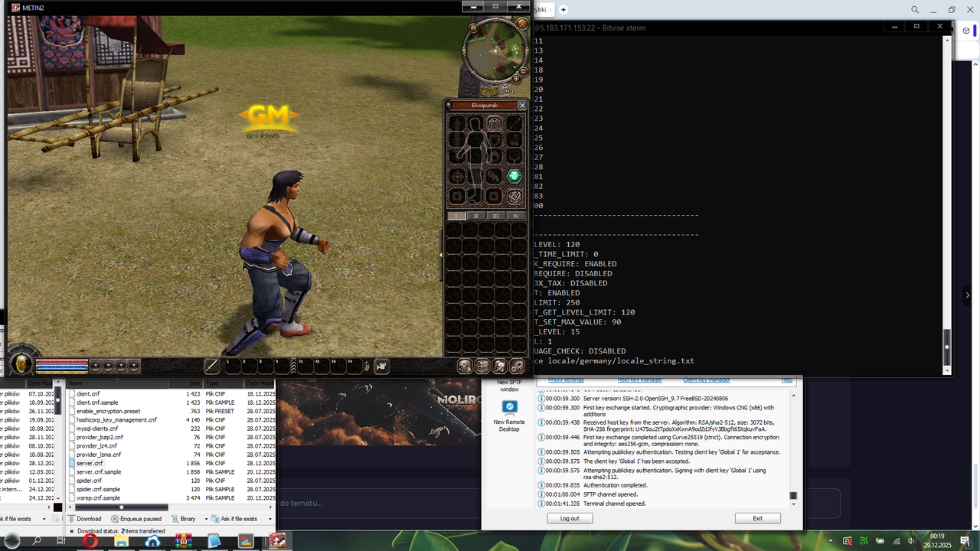Click the Exit button in Bitvise
This screenshot has height=551, width=980.
[x=757, y=518]
